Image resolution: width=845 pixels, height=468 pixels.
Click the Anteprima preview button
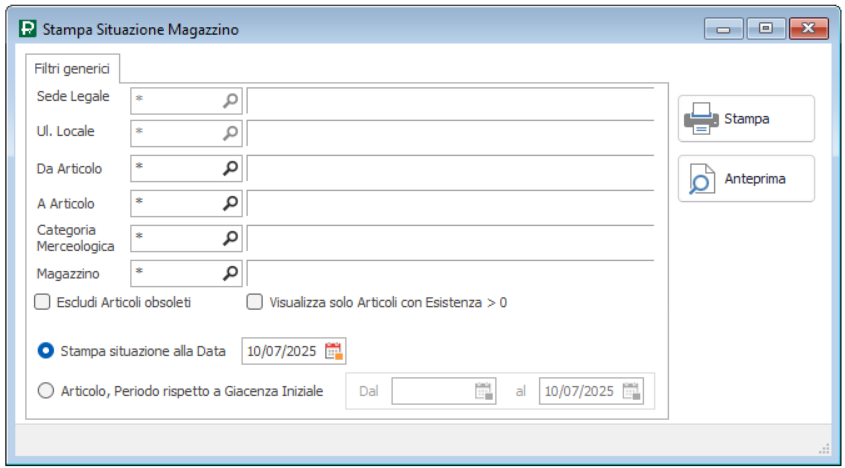[x=746, y=179]
